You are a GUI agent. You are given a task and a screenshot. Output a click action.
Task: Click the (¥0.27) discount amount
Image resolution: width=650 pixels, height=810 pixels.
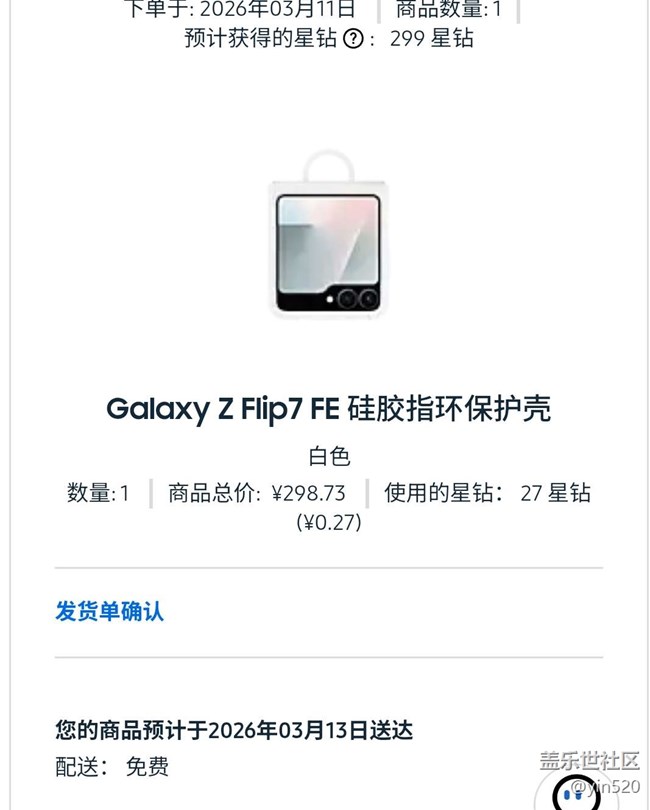[x=328, y=522]
